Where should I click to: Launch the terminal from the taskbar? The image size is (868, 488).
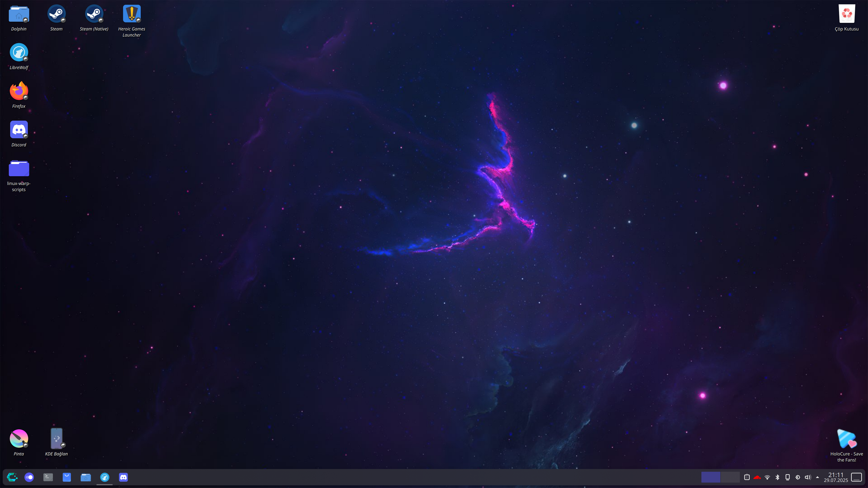coord(48,477)
